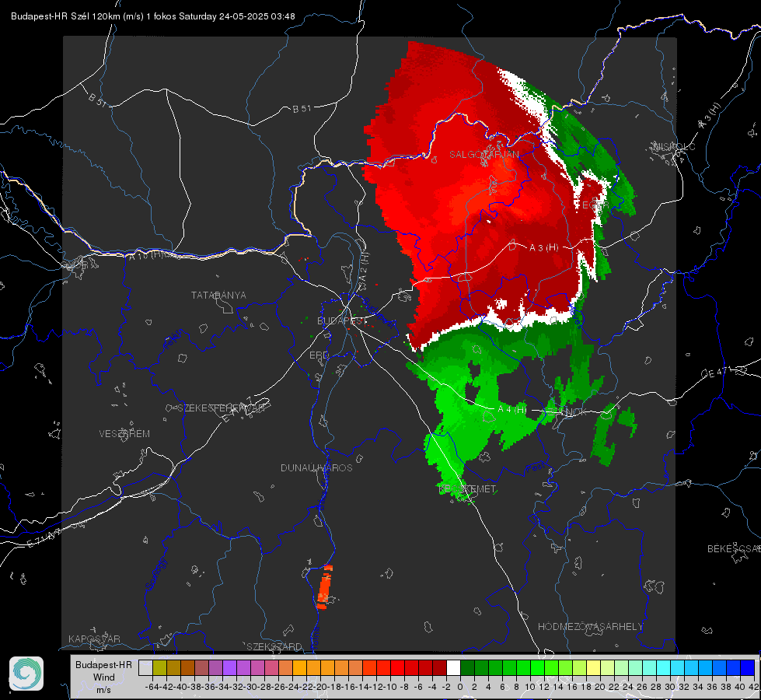Select the deep blue 40 to 42 swatch

[x=747, y=667]
